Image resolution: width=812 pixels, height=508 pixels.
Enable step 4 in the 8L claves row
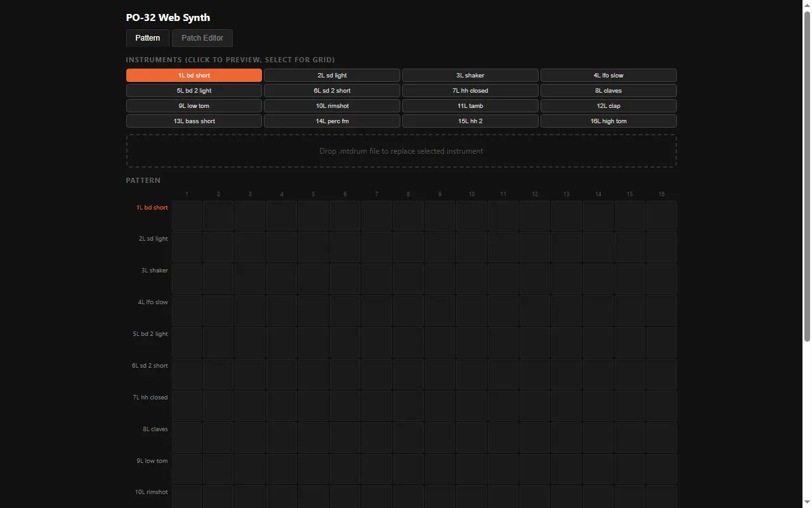coord(282,438)
